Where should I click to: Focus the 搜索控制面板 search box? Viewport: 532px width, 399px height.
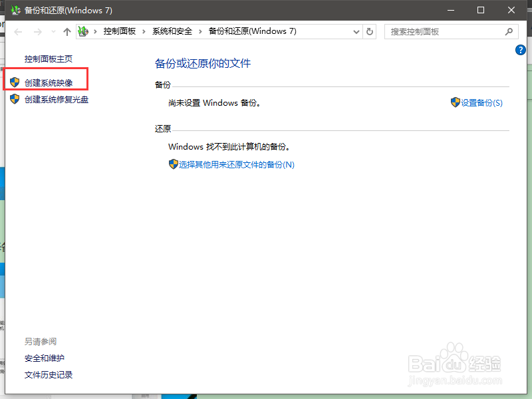click(x=452, y=32)
